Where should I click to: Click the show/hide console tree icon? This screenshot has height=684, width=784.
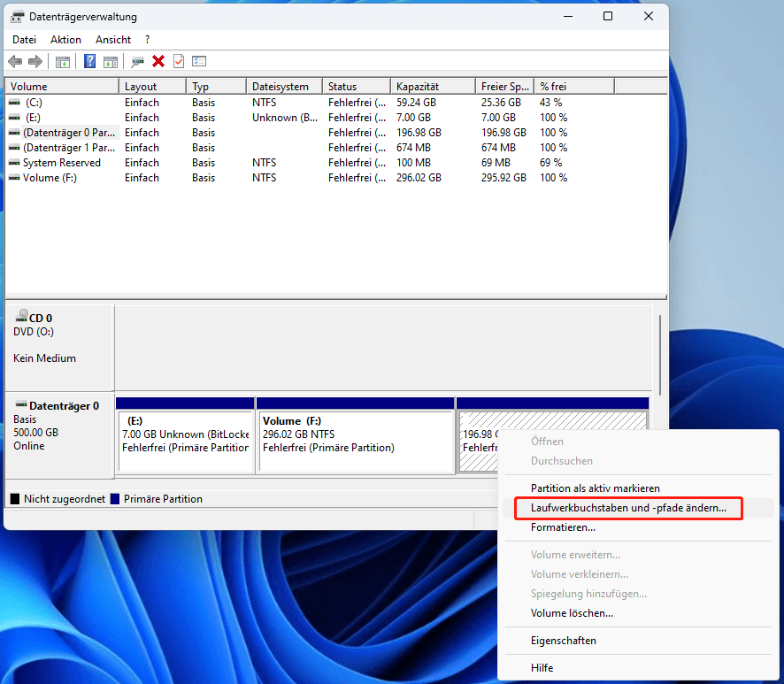click(x=63, y=61)
